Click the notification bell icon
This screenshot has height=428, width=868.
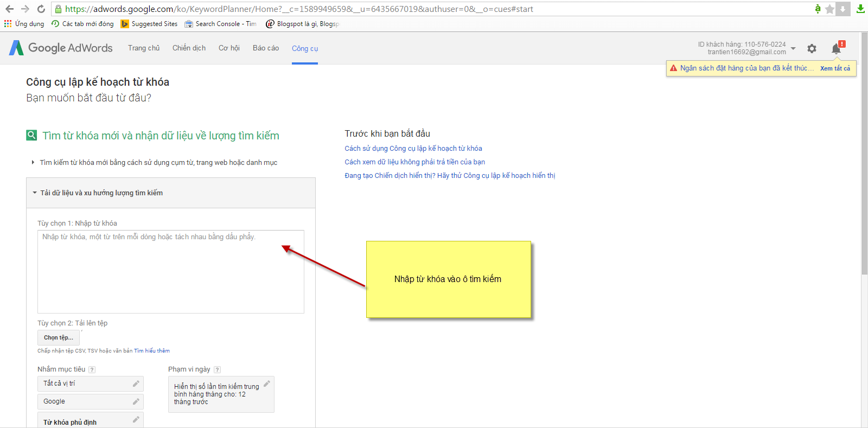click(x=836, y=49)
